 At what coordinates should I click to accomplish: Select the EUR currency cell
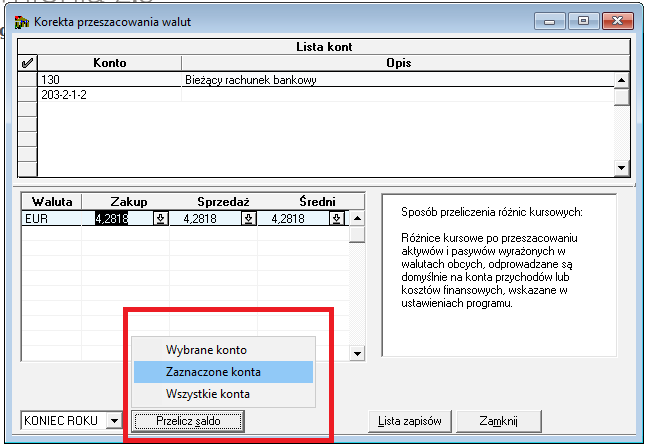pos(51,218)
